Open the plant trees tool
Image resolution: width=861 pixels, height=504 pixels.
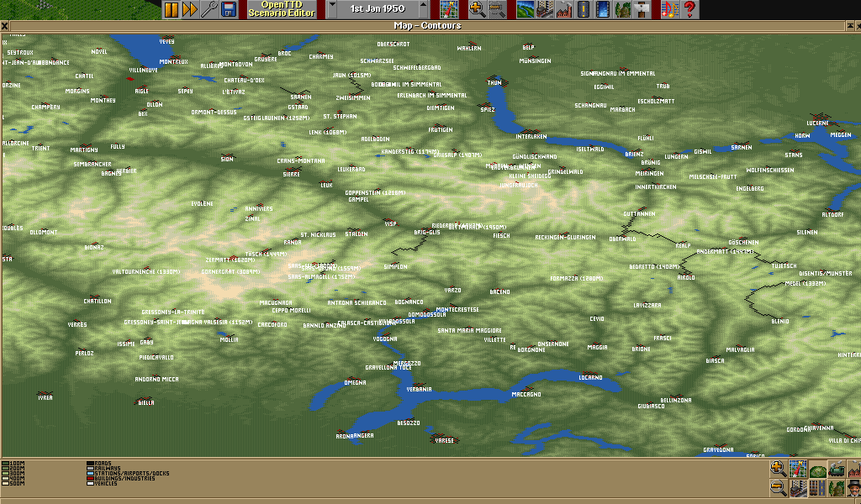point(621,9)
